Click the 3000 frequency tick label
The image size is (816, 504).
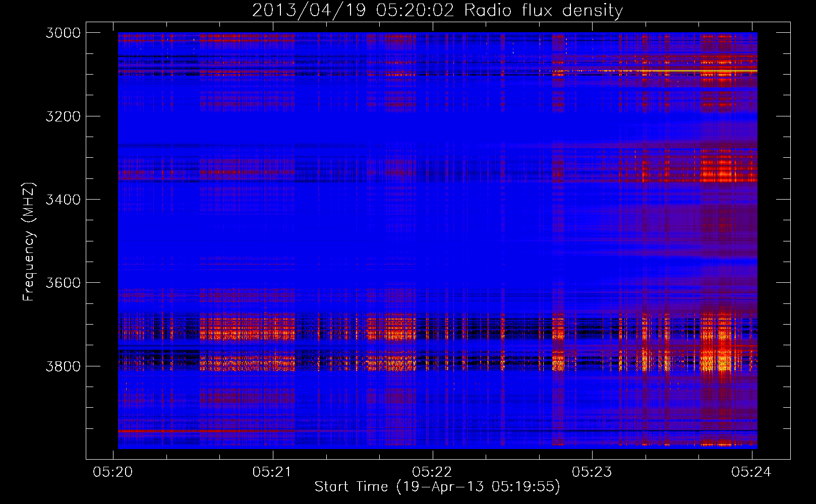click(x=63, y=33)
